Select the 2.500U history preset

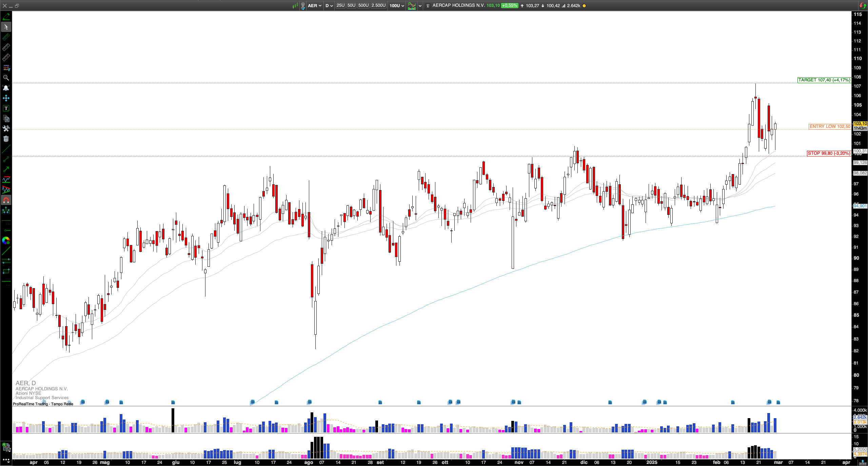378,5
